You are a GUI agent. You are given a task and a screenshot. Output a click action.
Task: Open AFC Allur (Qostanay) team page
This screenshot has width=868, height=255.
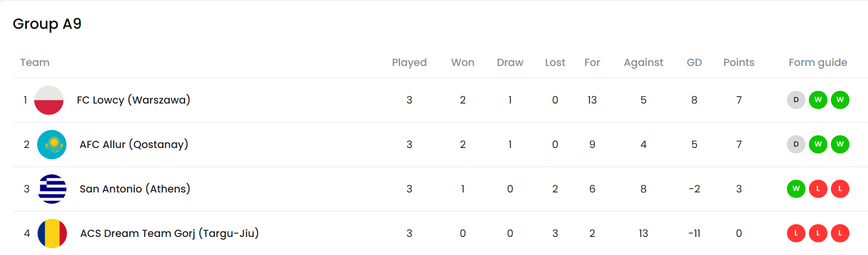134,145
